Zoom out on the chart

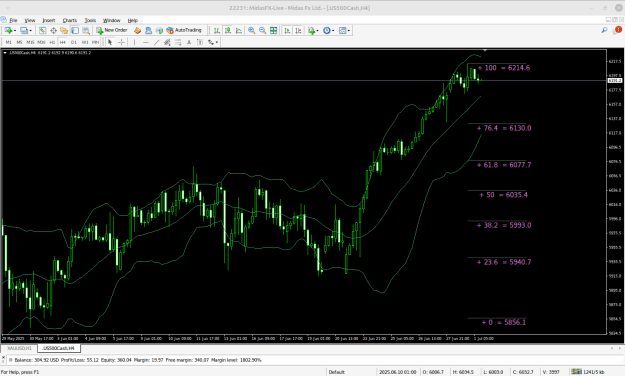point(262,30)
